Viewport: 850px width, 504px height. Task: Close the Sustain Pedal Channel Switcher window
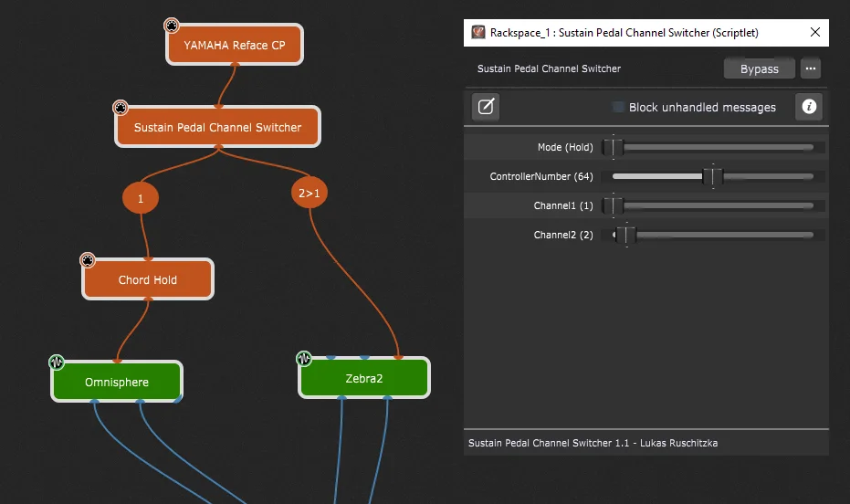pyautogui.click(x=814, y=33)
